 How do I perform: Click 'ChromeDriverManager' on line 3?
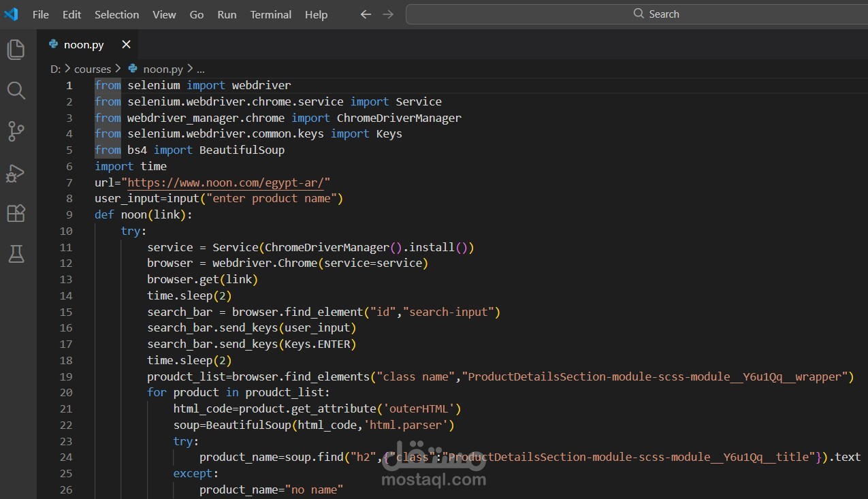coord(399,118)
